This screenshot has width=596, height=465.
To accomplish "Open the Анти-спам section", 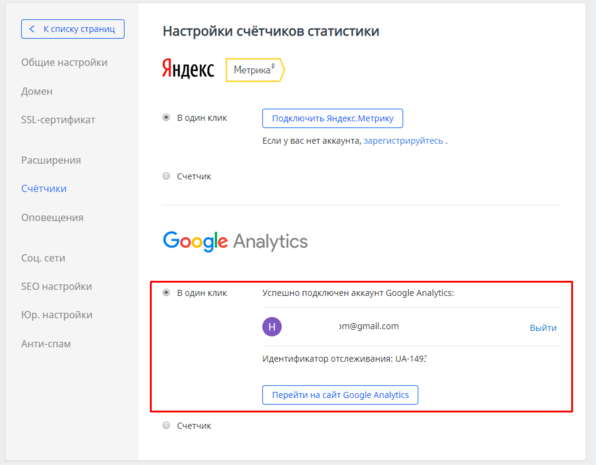I will point(46,344).
